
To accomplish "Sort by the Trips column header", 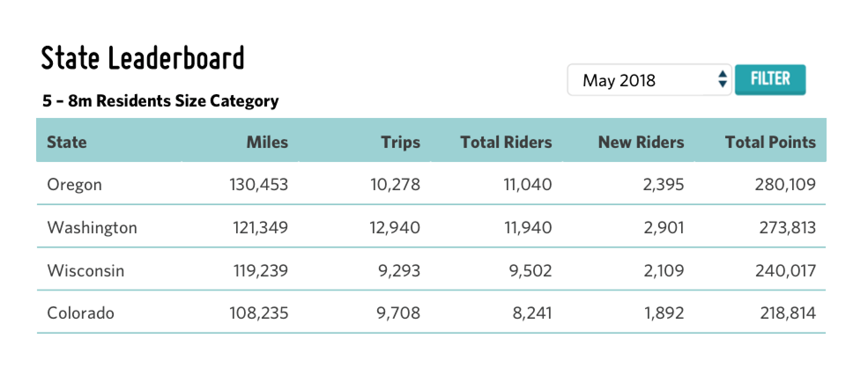I will 401,142.
